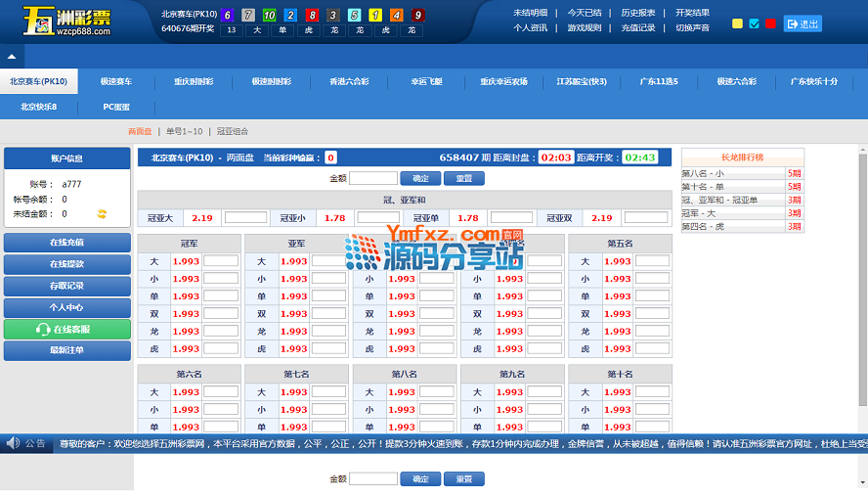Toggle sound with 切换声音
The image size is (868, 497).
[692, 27]
